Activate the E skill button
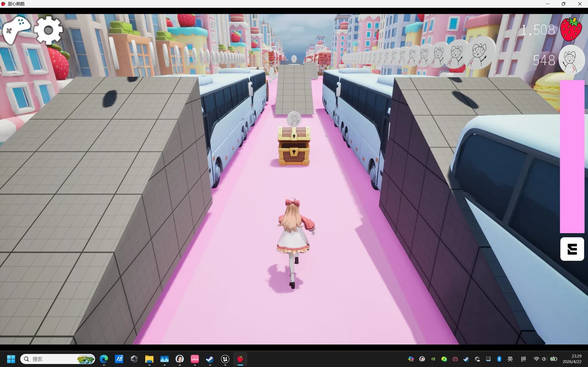The height and width of the screenshot is (367, 588). pos(572,249)
